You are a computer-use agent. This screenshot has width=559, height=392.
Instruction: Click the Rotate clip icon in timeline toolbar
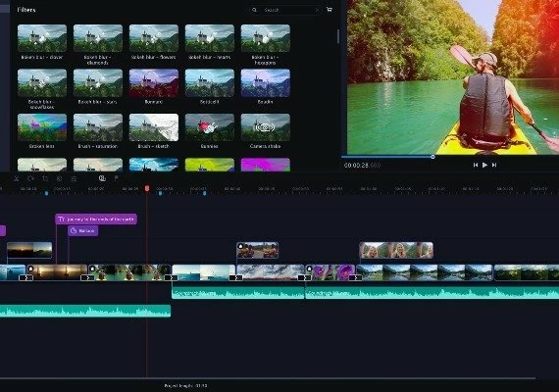pos(30,178)
